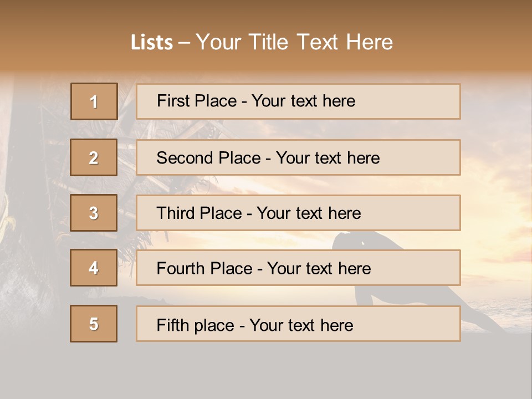Click the bold word 'Lists' in title
The image size is (532, 399).
pos(151,43)
